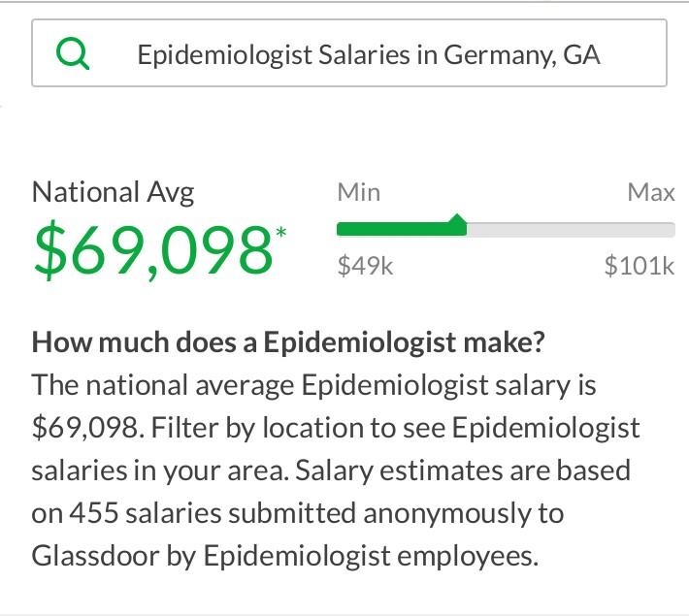Tap the Max label above the salary bar

[650, 192]
